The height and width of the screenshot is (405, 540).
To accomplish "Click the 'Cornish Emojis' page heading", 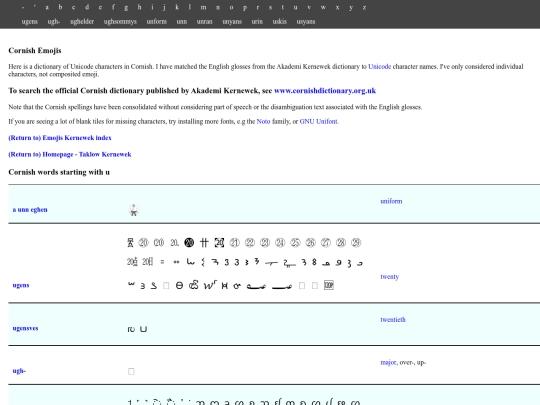I will coord(35,51).
